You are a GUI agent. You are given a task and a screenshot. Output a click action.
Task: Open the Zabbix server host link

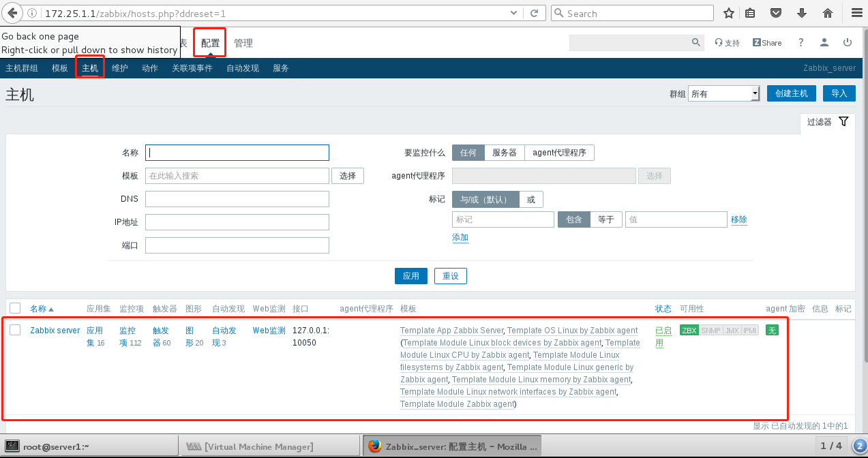pyautogui.click(x=55, y=331)
